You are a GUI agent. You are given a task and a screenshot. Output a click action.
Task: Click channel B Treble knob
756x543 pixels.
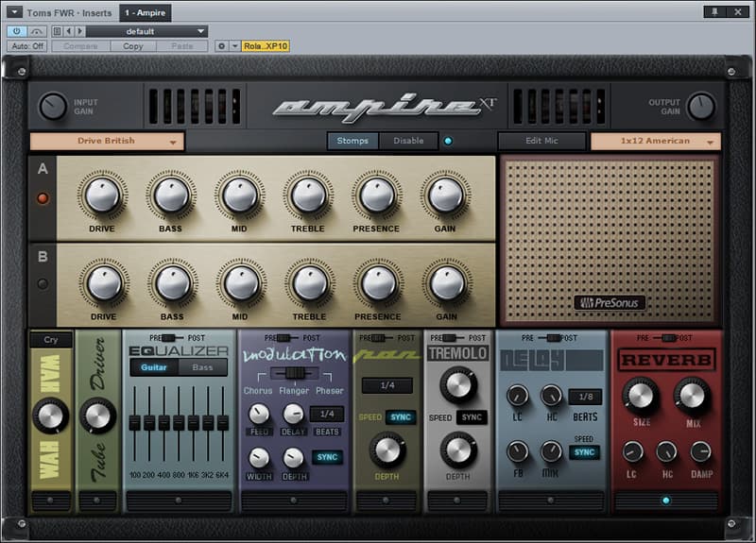310,284
